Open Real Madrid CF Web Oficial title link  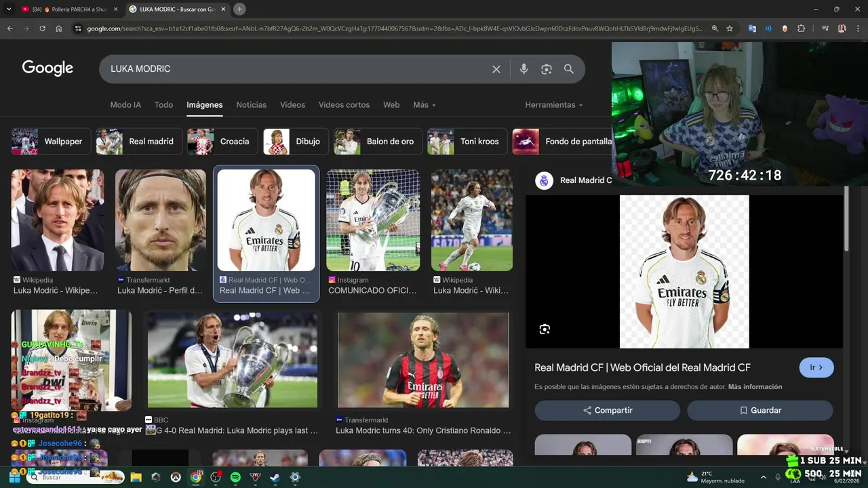click(642, 367)
